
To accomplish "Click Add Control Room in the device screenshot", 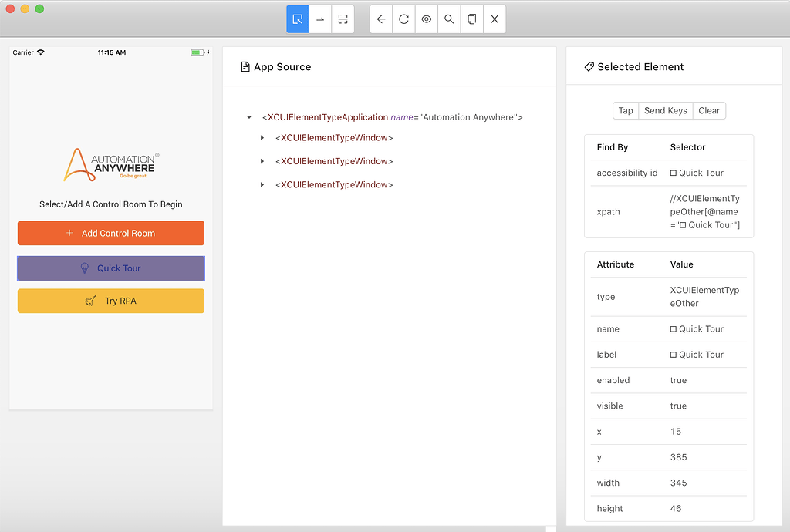I will (x=110, y=233).
